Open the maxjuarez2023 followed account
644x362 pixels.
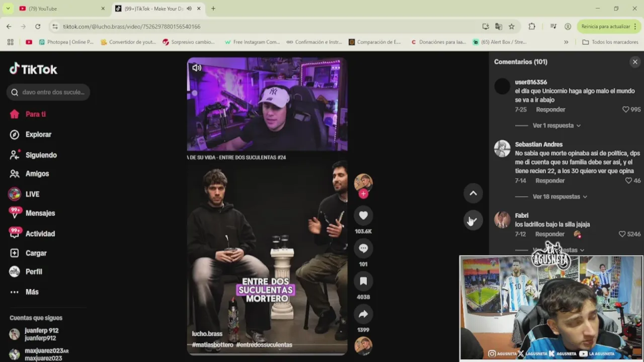coord(39,354)
